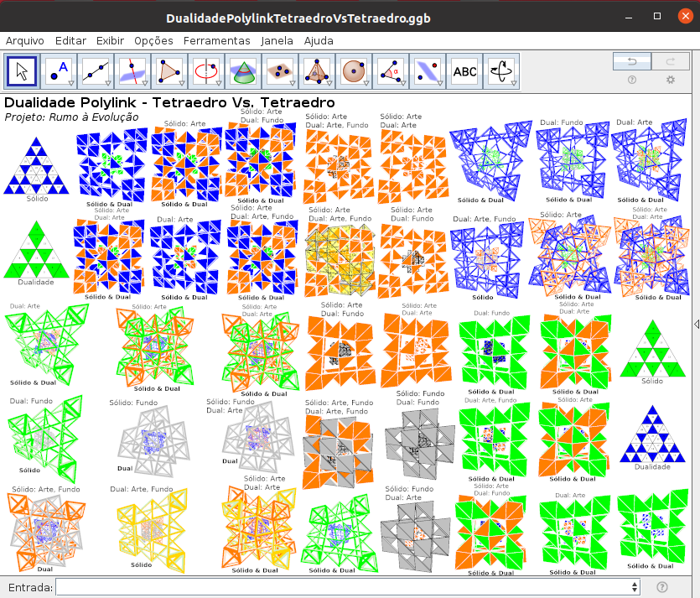Click the input bar help button
The image size is (700, 598).
point(662,587)
